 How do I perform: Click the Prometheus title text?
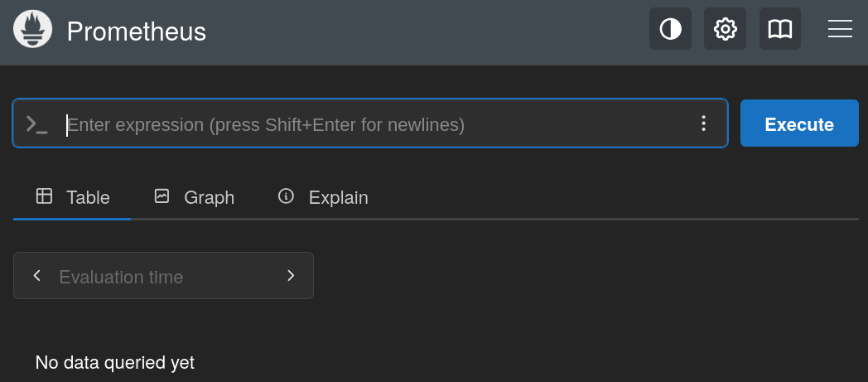point(136,31)
